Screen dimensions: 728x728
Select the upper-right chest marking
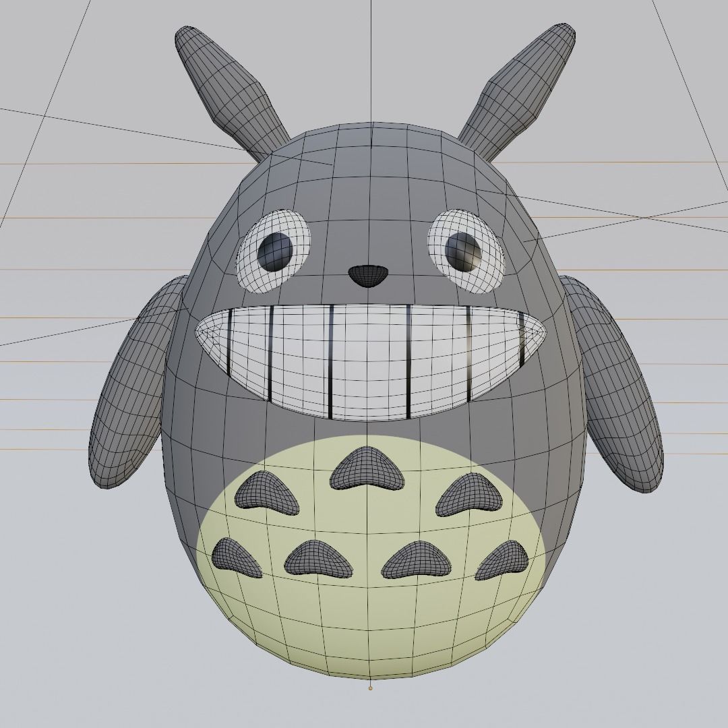pyautogui.click(x=469, y=495)
